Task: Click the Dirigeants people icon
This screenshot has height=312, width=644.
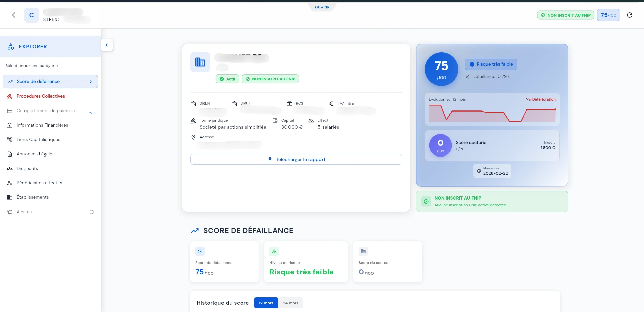Action: coord(10,169)
